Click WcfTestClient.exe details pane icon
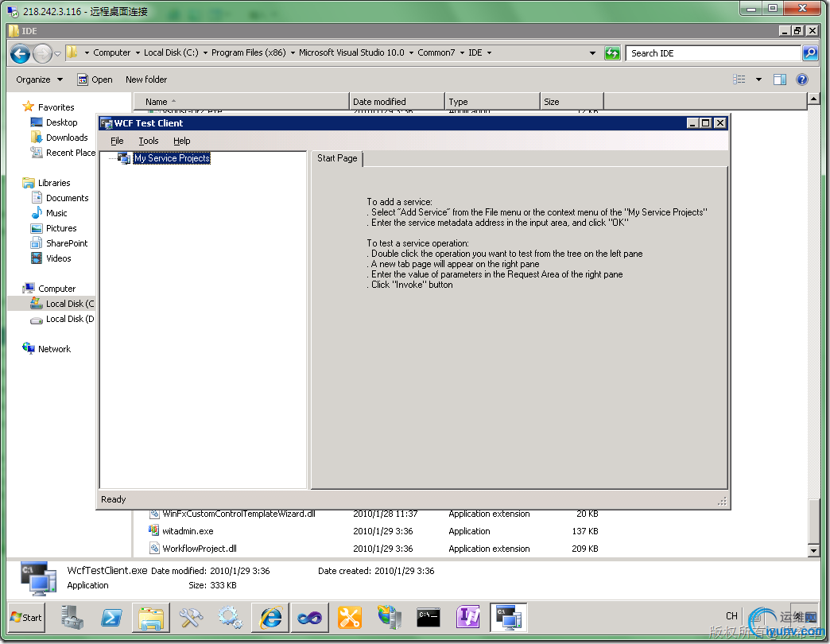 click(x=38, y=578)
